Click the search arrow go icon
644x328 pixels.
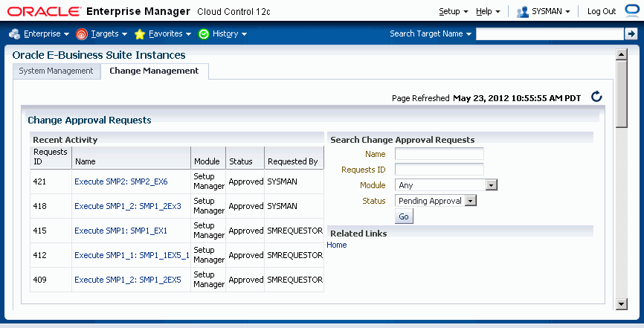[631, 33]
